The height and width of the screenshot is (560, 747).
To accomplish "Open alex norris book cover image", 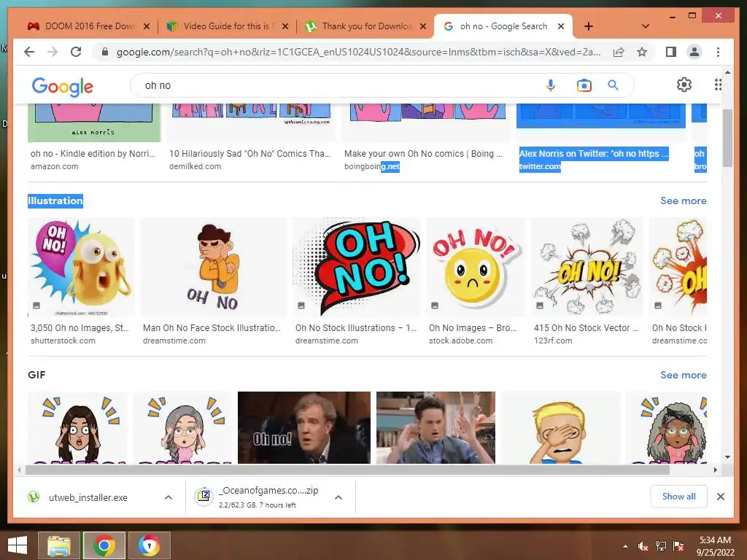I will (94, 122).
